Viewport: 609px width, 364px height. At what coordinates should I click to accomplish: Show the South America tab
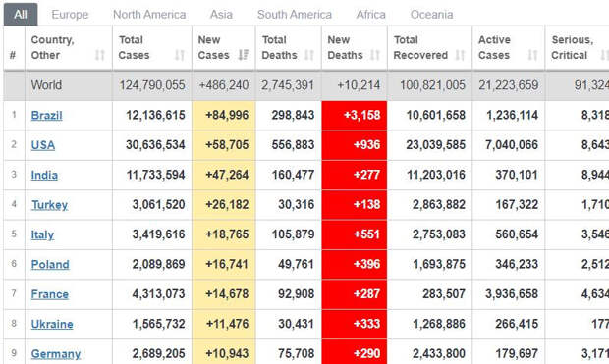[x=295, y=15]
